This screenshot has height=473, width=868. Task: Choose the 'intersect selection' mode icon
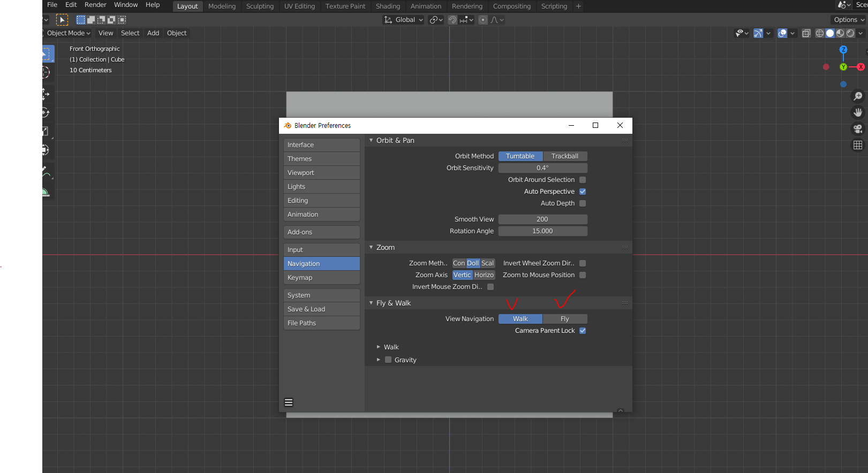[122, 20]
